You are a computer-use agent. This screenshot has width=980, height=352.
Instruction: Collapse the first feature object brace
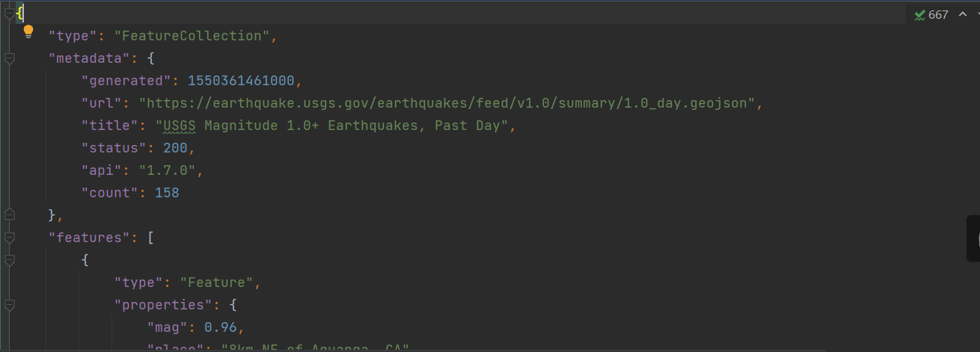pos(9,260)
